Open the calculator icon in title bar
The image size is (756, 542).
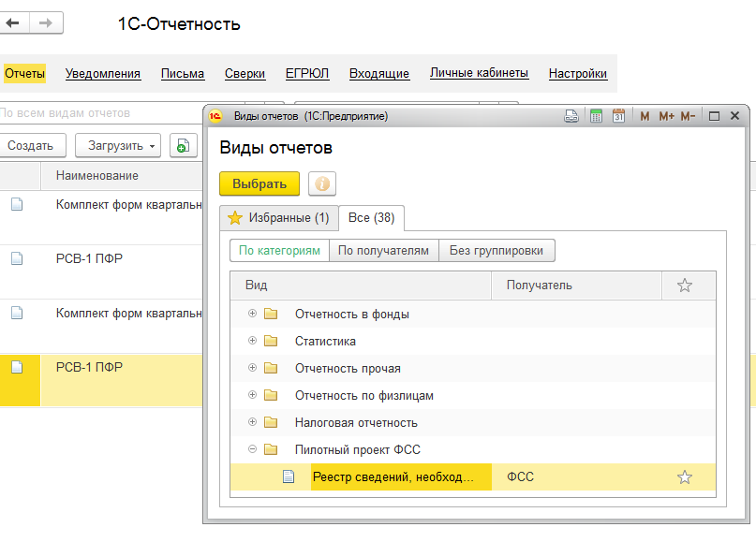pos(597,116)
